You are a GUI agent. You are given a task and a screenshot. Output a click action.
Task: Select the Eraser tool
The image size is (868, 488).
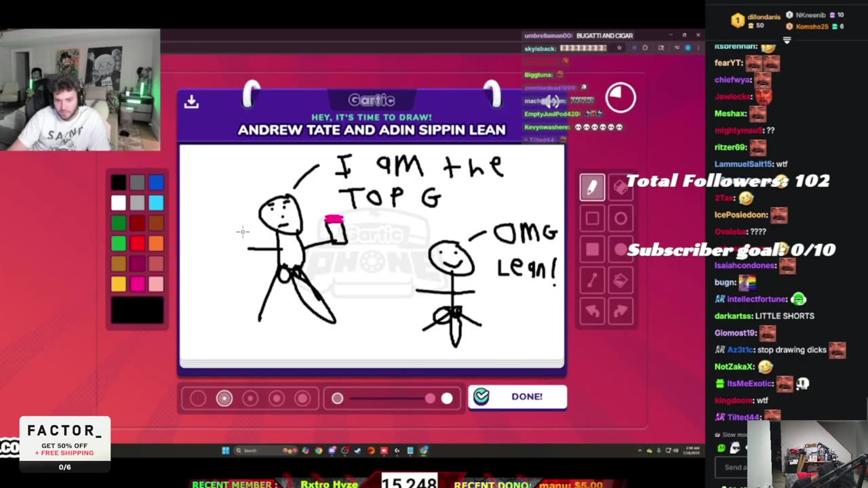click(621, 187)
